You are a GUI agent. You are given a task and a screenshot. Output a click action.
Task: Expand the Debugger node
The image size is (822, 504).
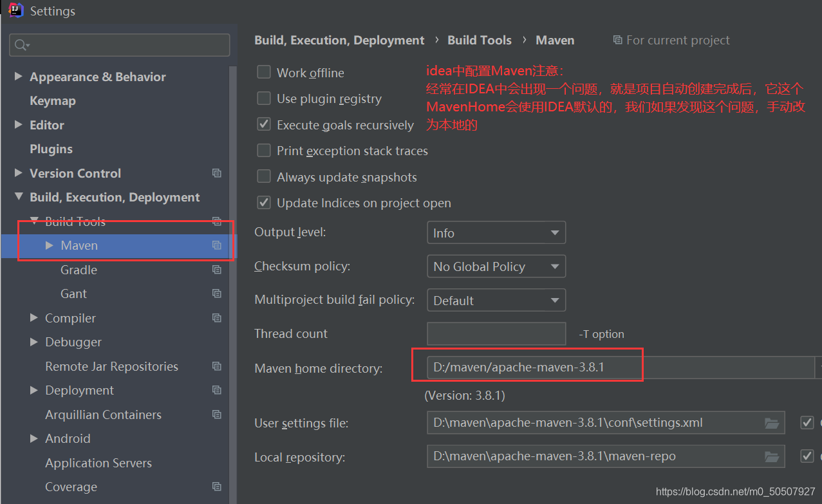33,342
